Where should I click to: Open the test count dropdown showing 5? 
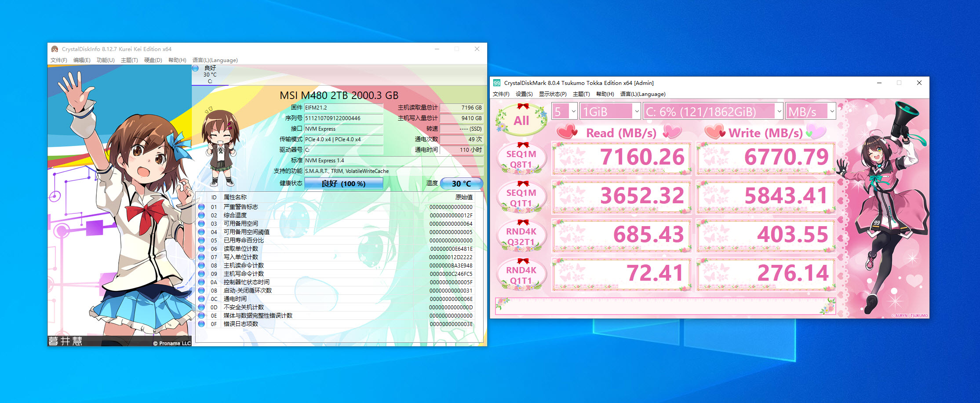tap(564, 111)
